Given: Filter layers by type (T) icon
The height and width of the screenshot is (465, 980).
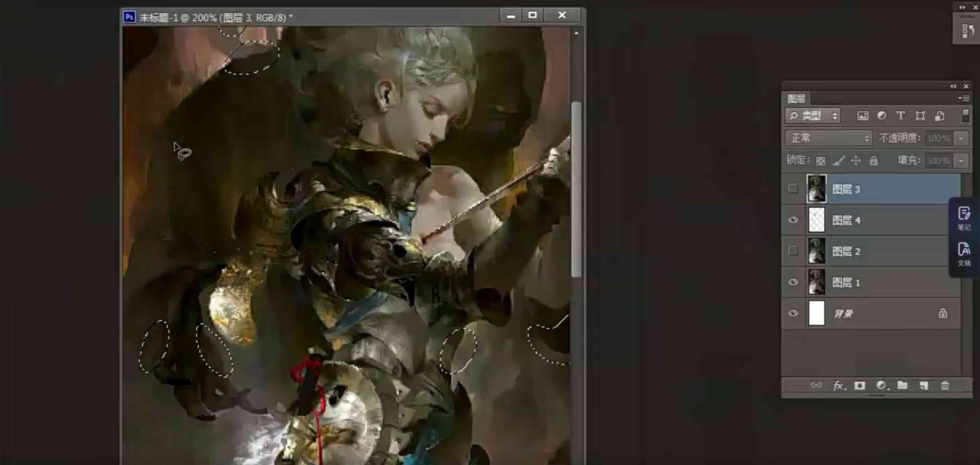Looking at the screenshot, I should [900, 116].
